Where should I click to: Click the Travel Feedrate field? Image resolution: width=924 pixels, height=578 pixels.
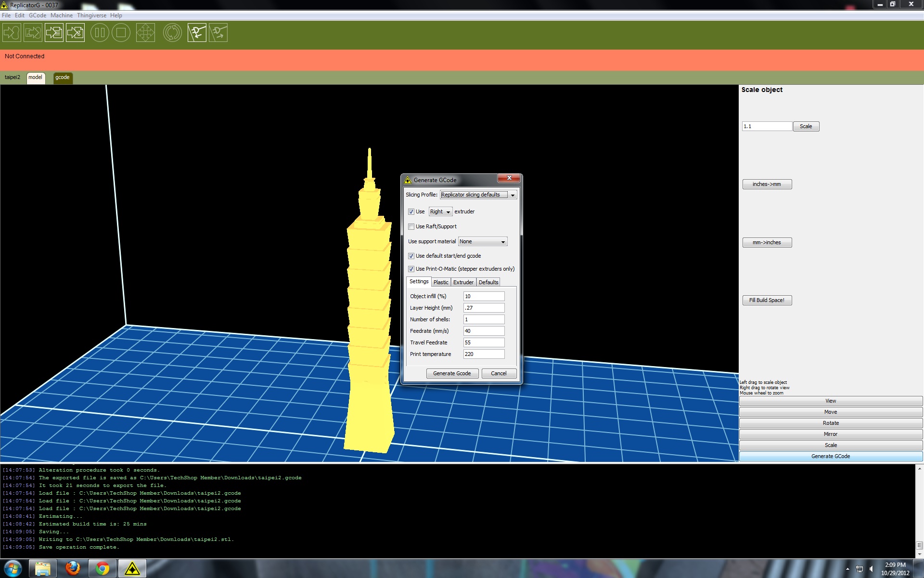484,342
